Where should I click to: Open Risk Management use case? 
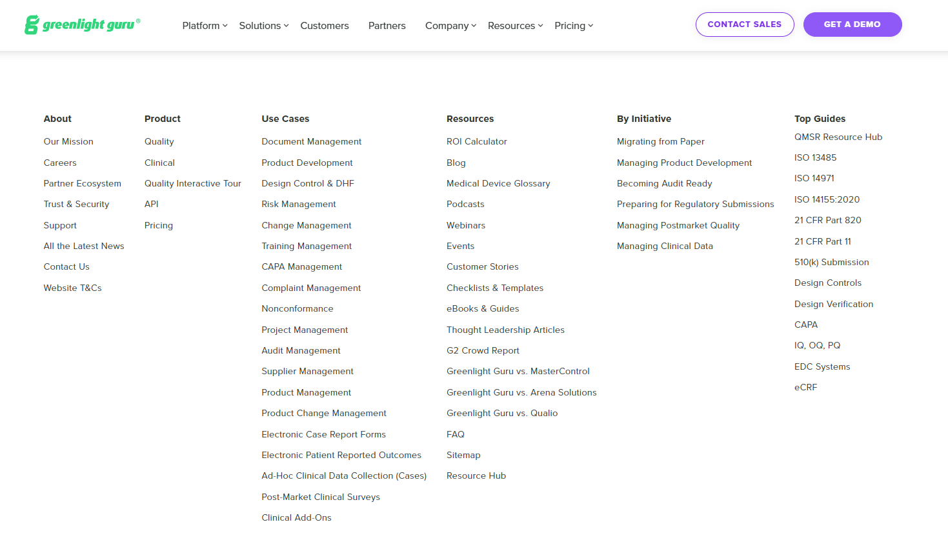point(299,204)
